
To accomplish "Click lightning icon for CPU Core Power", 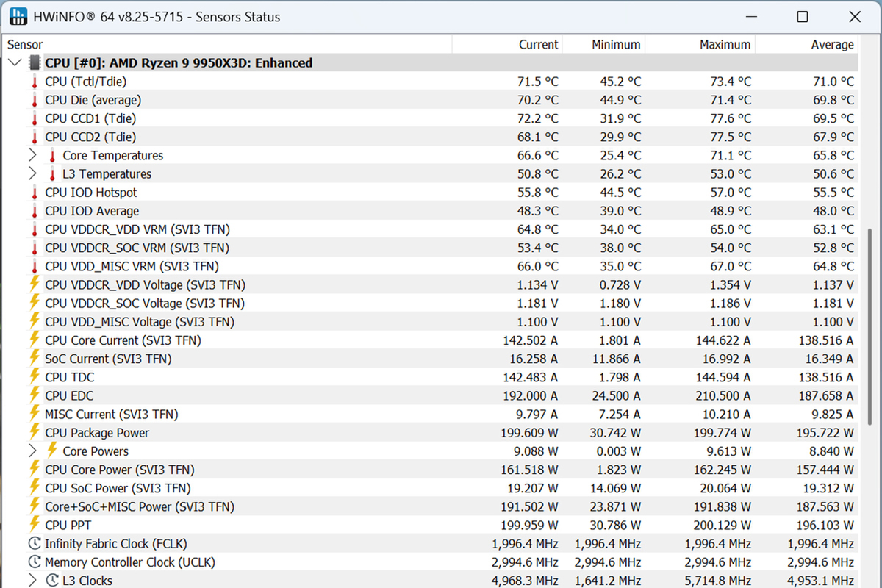I will coord(34,470).
